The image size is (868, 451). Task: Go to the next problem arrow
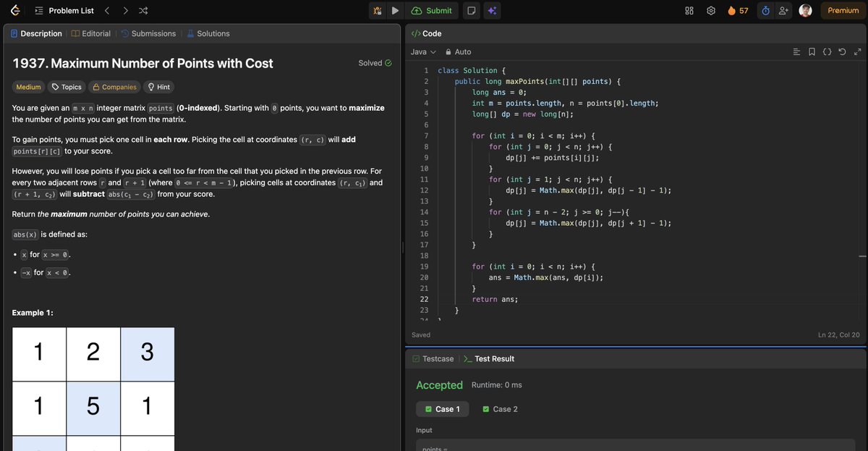(125, 11)
